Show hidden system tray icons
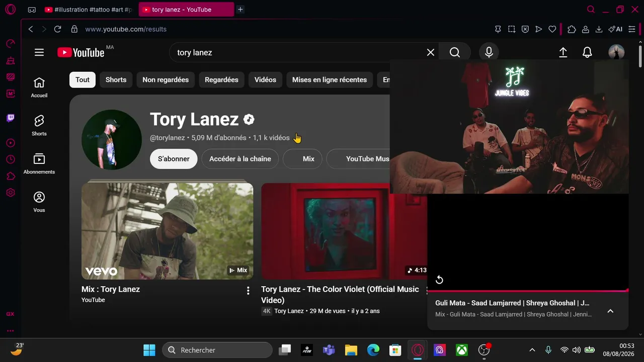The image size is (644, 362). pos(532,350)
